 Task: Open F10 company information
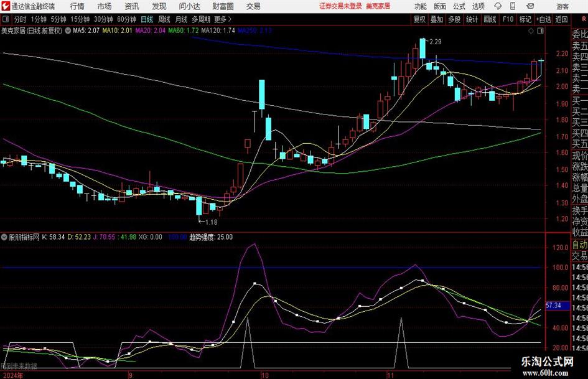pyautogui.click(x=508, y=19)
